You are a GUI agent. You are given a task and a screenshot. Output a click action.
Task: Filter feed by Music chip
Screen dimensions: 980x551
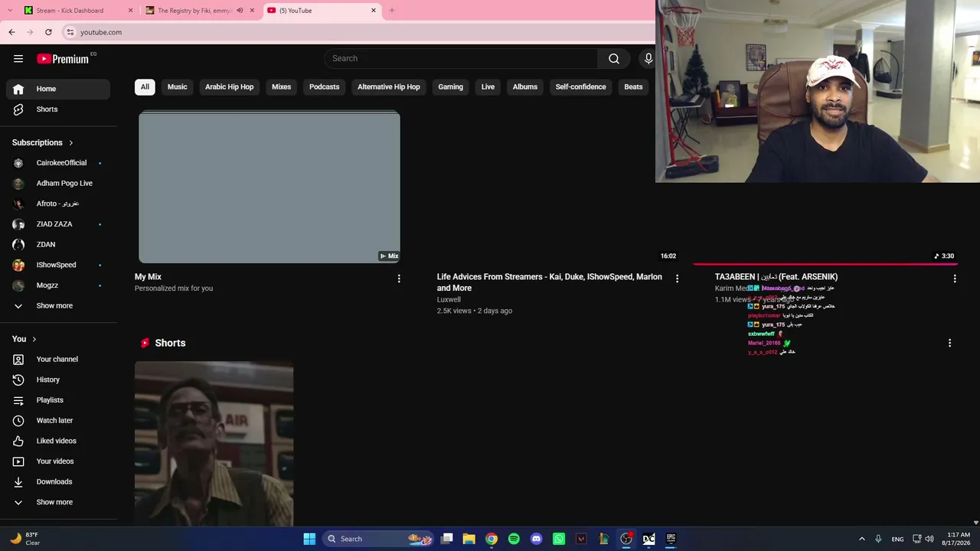click(x=177, y=87)
